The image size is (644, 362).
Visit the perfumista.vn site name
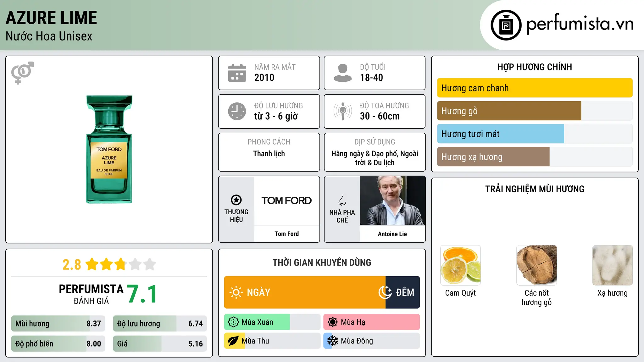click(580, 25)
